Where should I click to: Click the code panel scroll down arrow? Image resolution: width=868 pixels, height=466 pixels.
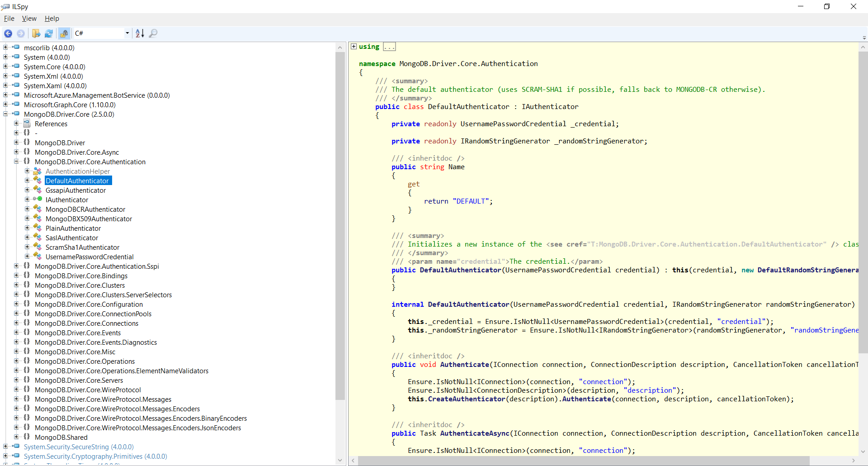[x=863, y=452]
